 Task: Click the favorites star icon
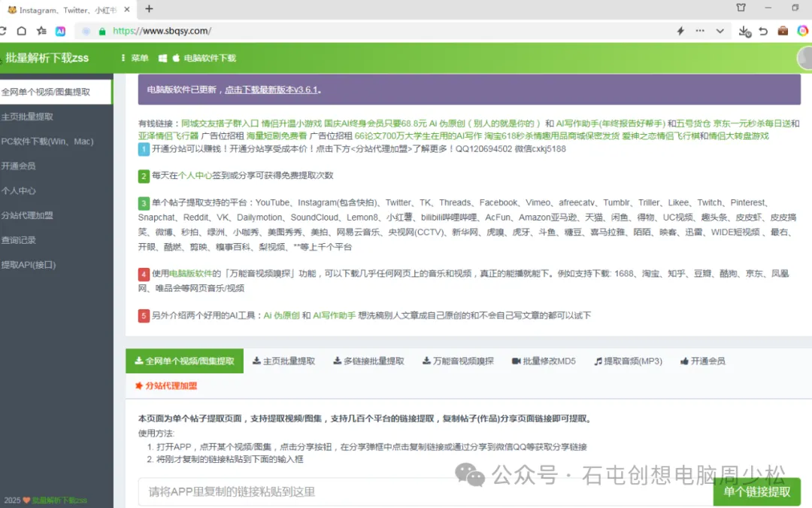coord(41,31)
